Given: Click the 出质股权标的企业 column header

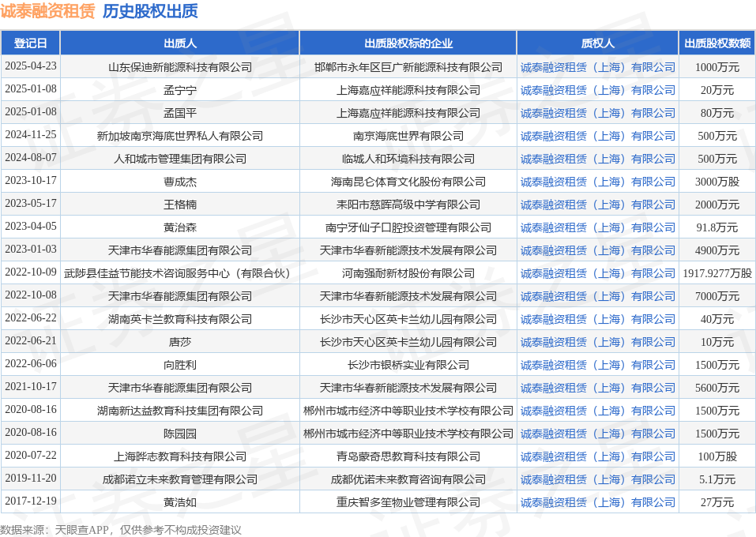Looking at the screenshot, I should pos(408,43).
